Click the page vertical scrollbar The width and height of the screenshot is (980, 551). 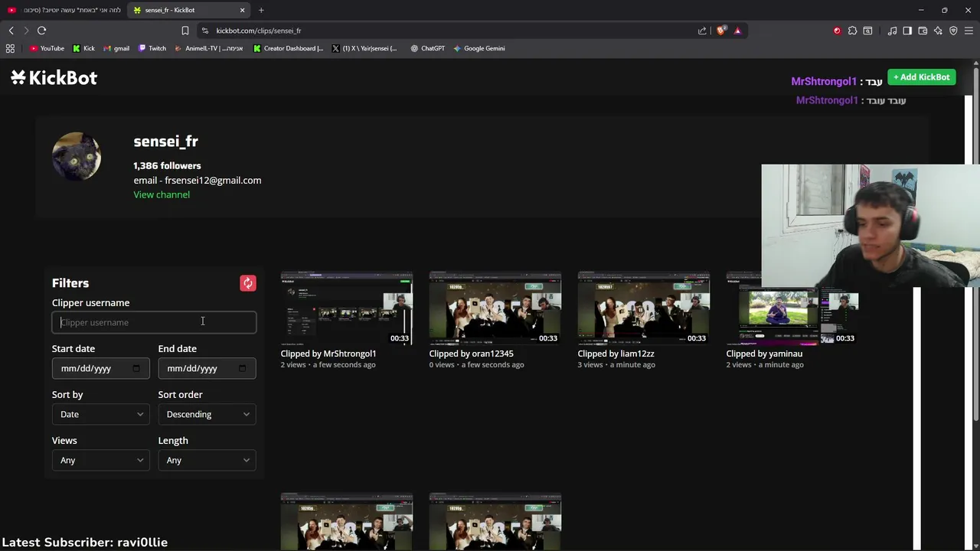[976, 245]
